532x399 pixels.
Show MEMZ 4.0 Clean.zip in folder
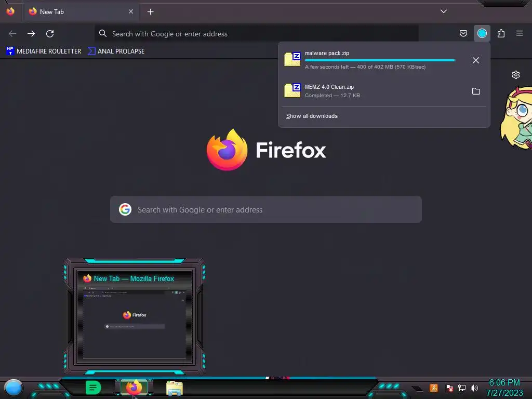click(x=476, y=91)
